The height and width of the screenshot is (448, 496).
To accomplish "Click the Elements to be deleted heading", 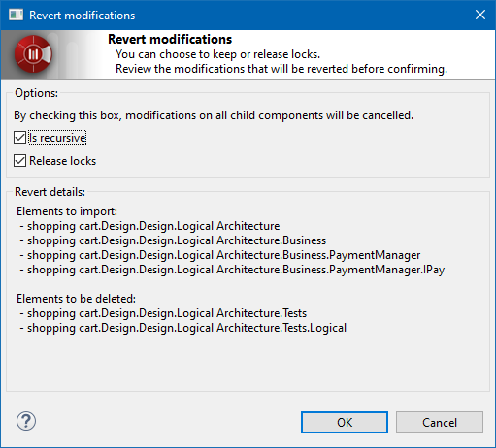I will tap(76, 299).
